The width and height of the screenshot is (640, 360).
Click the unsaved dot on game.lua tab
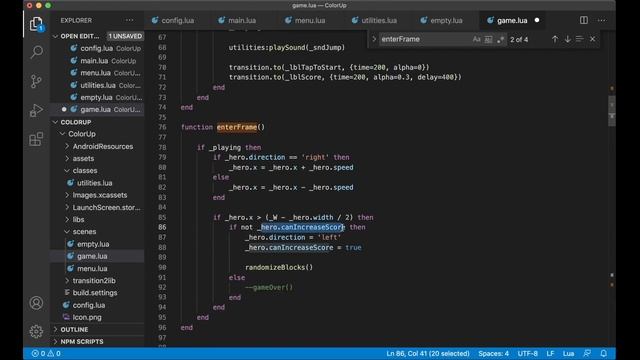pos(537,20)
